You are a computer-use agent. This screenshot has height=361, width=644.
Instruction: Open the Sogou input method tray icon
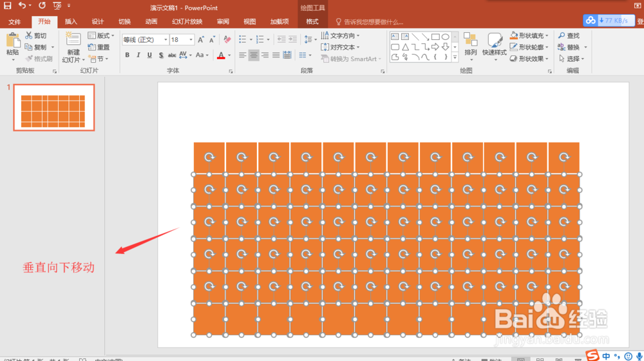click(x=592, y=355)
